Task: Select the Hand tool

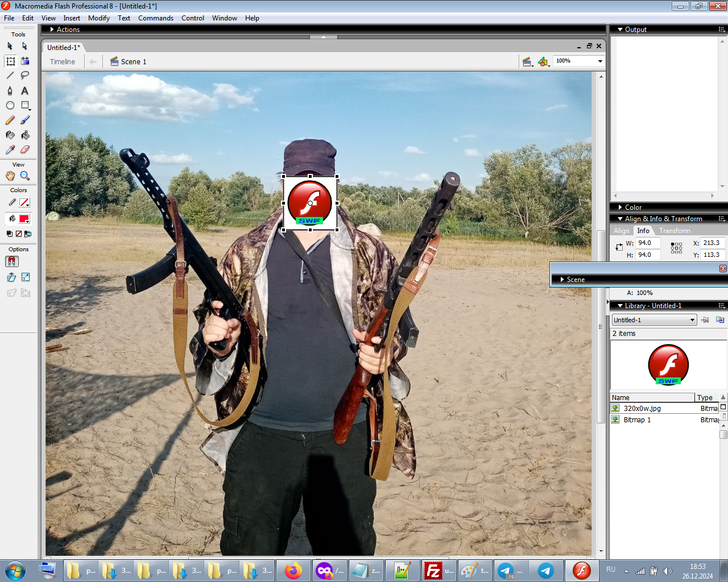Action: pyautogui.click(x=10, y=176)
